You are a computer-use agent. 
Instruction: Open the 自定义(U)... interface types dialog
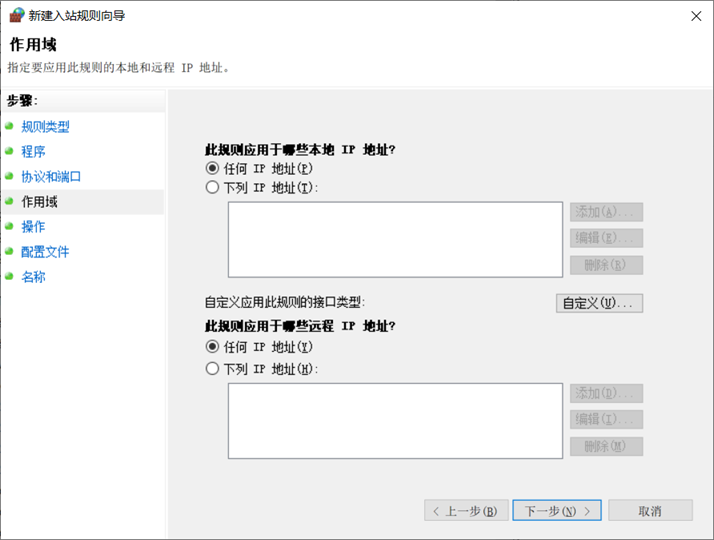599,303
